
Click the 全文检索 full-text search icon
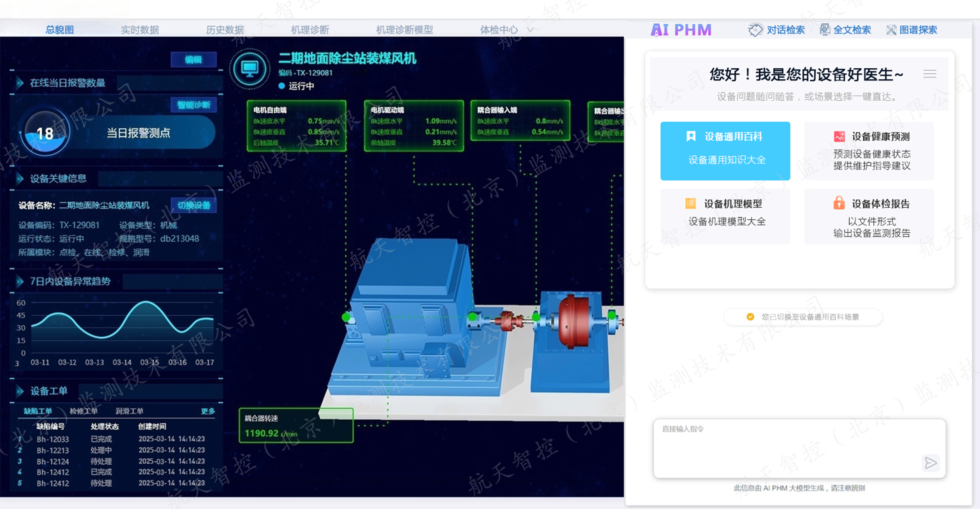(x=825, y=30)
